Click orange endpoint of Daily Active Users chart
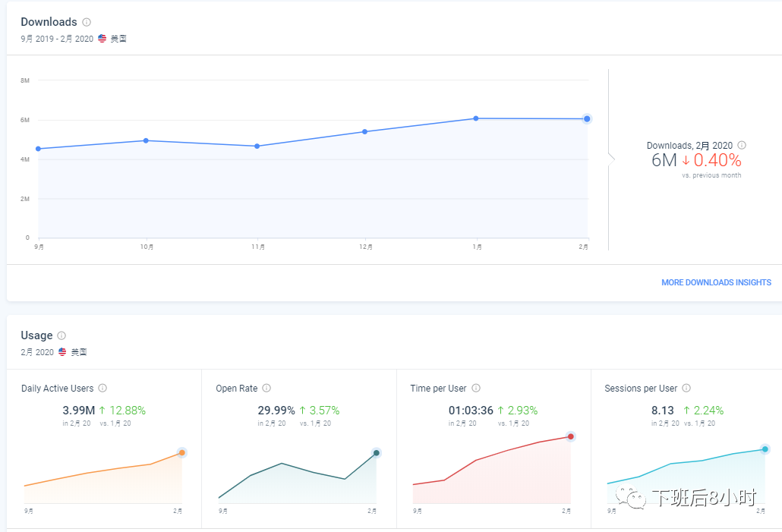 coord(181,453)
